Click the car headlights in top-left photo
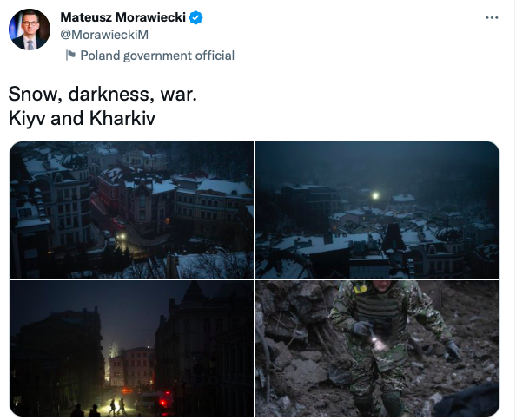Screen dimensions: 516x420 pyautogui.click(x=122, y=236)
